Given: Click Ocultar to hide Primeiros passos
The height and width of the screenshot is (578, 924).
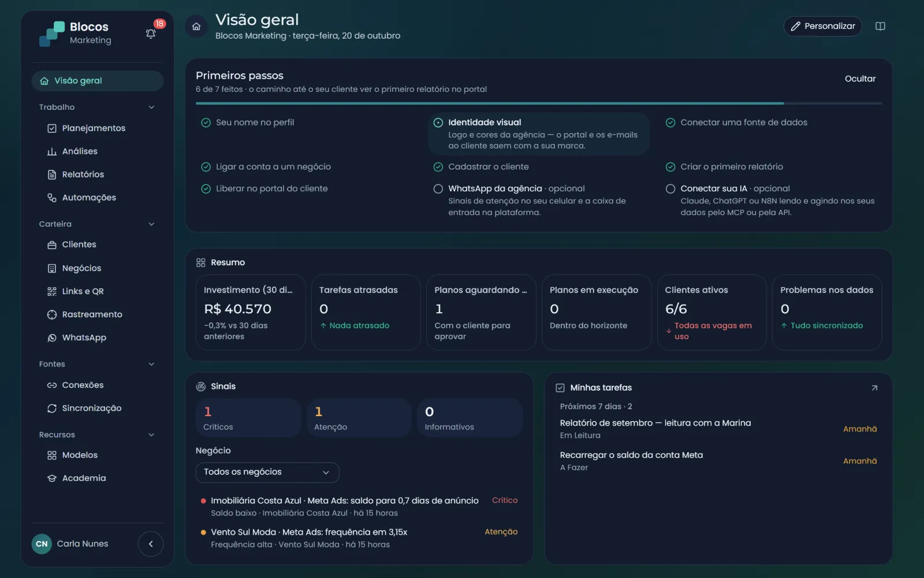Looking at the screenshot, I should point(860,79).
